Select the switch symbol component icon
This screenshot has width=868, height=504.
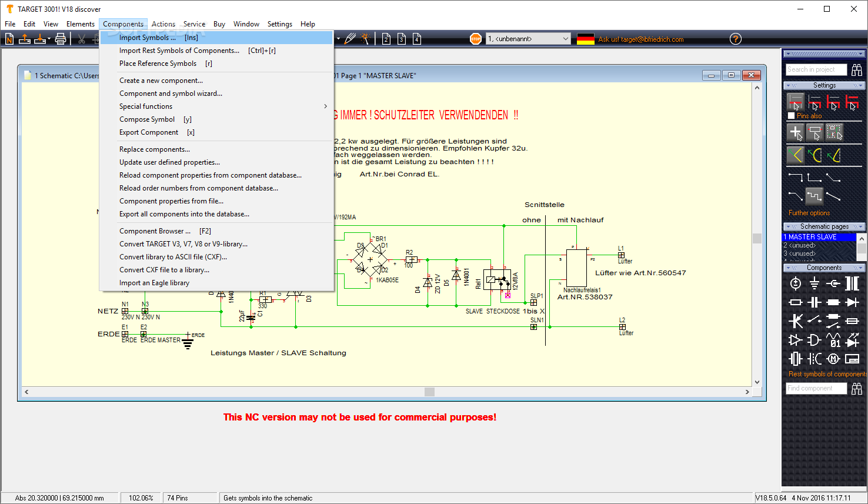click(x=814, y=321)
